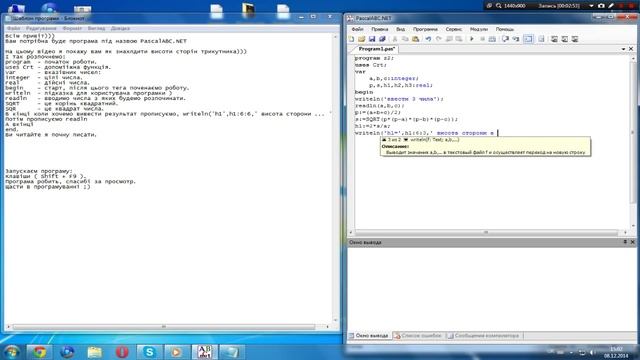Create a new file in PascalABC.NET toolbar
This screenshot has height=360, width=640.
point(351,39)
